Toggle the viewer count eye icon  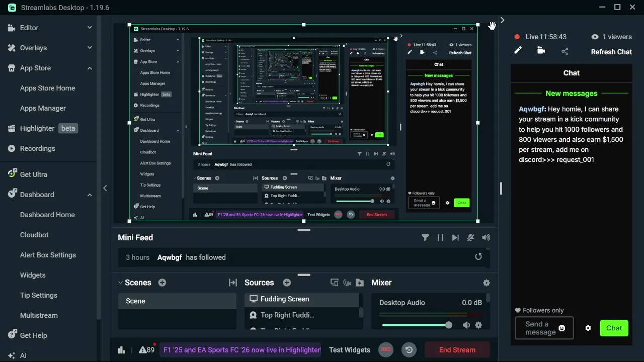(x=595, y=37)
